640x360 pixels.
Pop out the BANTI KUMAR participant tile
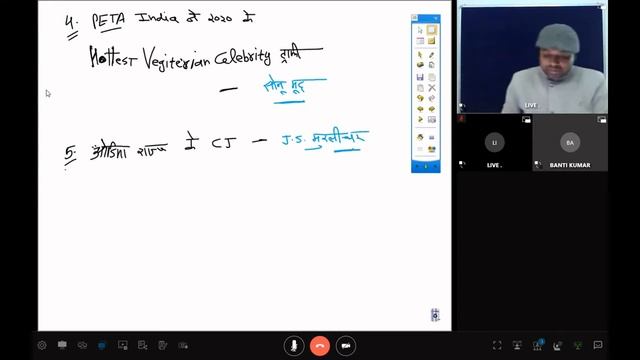point(602,120)
